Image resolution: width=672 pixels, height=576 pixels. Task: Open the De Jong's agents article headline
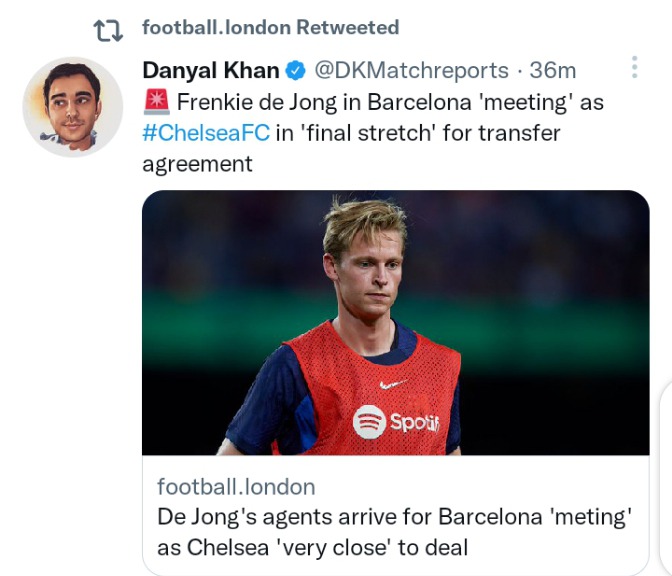pyautogui.click(x=394, y=532)
